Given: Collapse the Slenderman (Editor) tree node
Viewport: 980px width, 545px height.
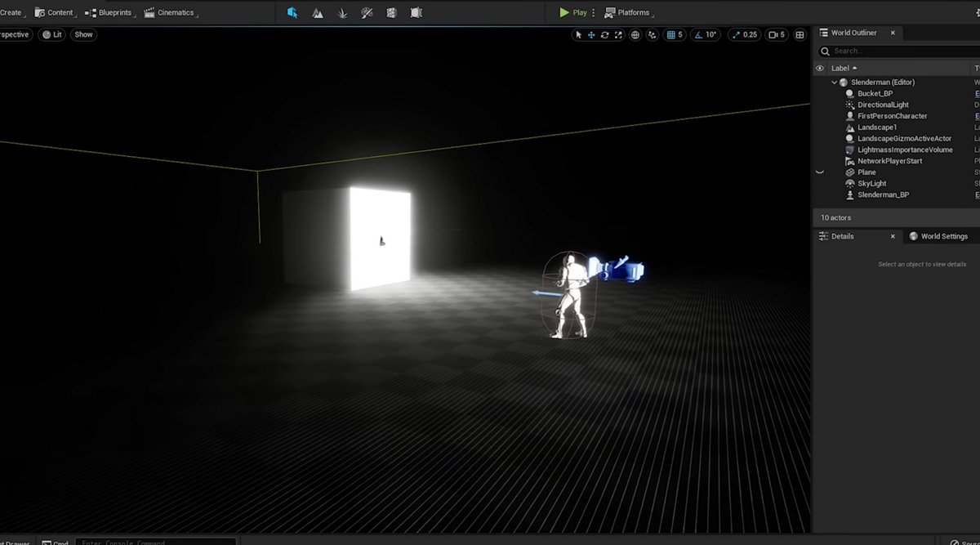Looking at the screenshot, I should [x=834, y=82].
